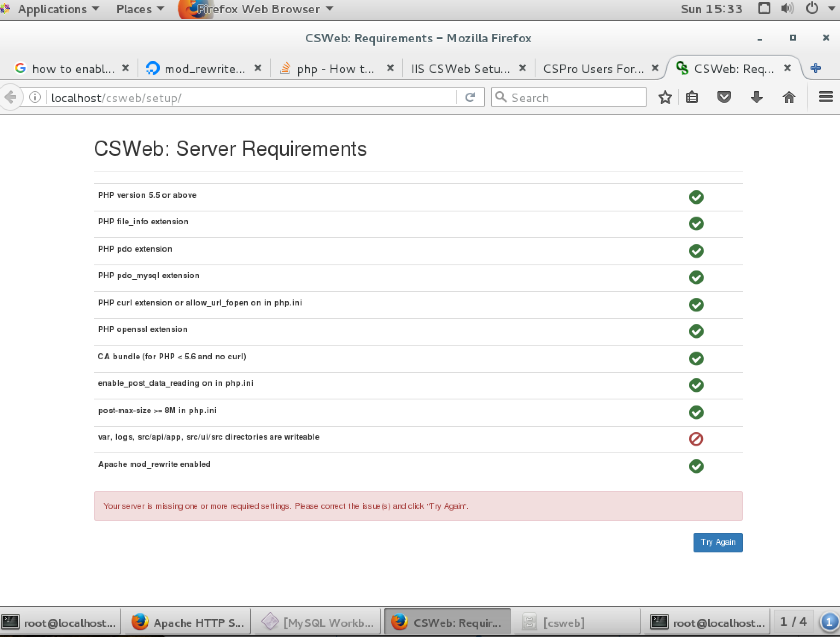Screen dimensions: 840x637
Task: Click the blue notification badge in taskbar
Action: (829, 622)
